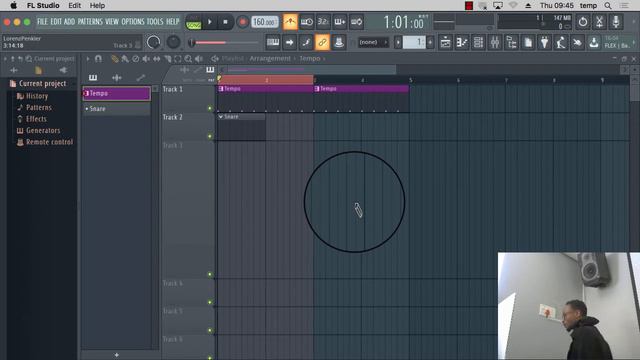Click the project picker page icon
This screenshot has height=360, width=640.
pos(528,42)
